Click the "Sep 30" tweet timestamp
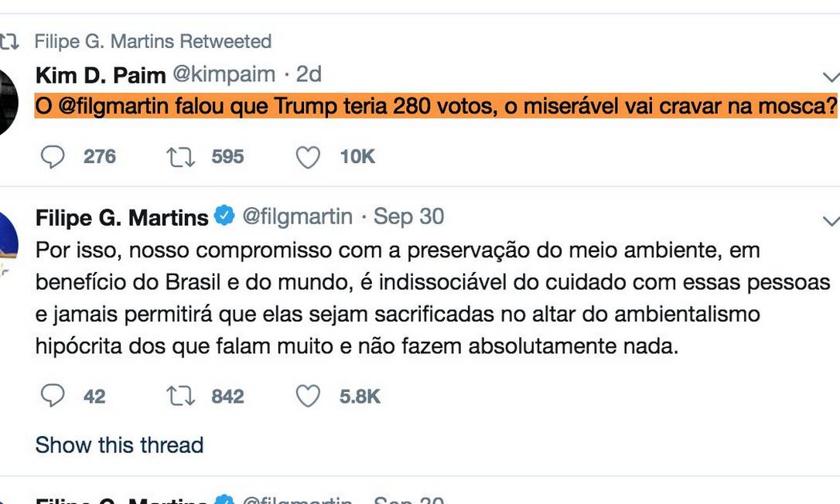Screen dimensions: 840x504 coord(408,216)
